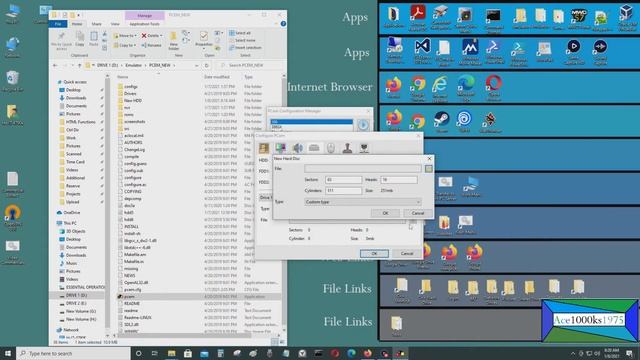Viewport: 640px width, 360px height.
Task: Click Cancel in New Hard Disc dialog
Action: pyautogui.click(x=418, y=213)
